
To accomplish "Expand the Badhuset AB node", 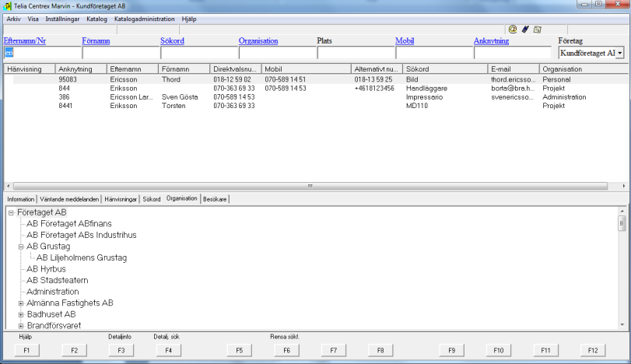I will click(x=21, y=314).
